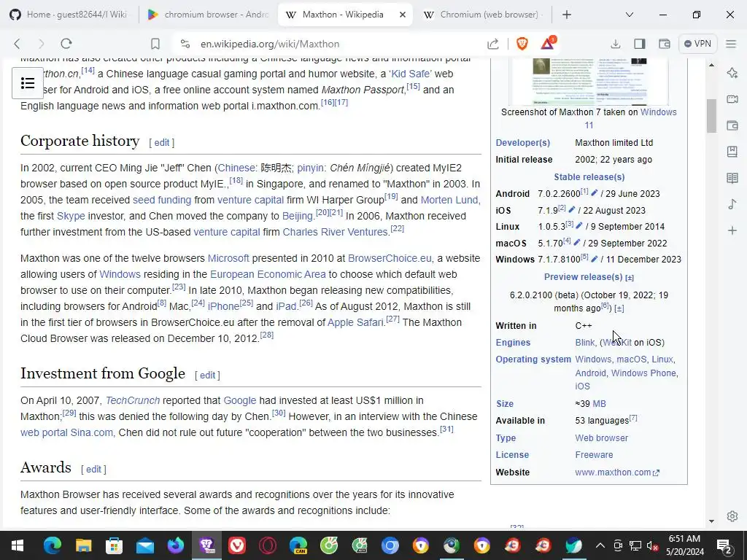Open the Kid Safe link
The image size is (747, 560).
[x=410, y=74]
